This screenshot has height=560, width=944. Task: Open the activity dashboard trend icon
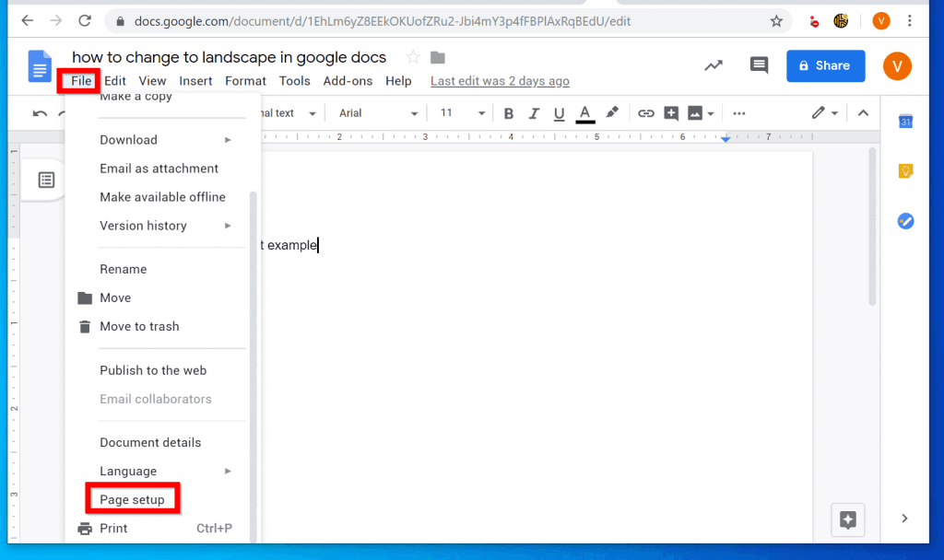pos(714,65)
